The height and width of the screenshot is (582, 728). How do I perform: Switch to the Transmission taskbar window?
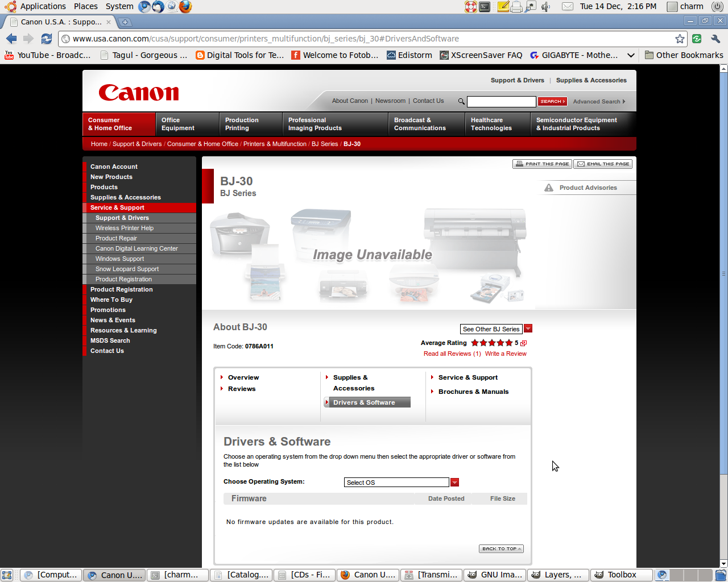tap(432, 575)
